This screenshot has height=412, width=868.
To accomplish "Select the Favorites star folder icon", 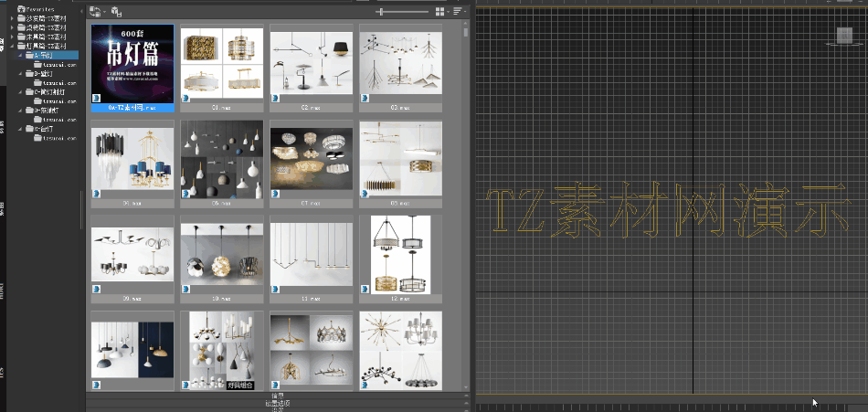I will [21, 8].
